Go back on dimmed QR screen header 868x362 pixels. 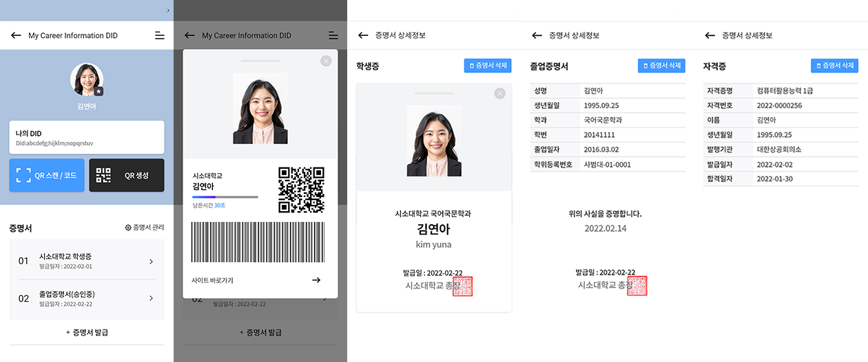[x=189, y=35]
